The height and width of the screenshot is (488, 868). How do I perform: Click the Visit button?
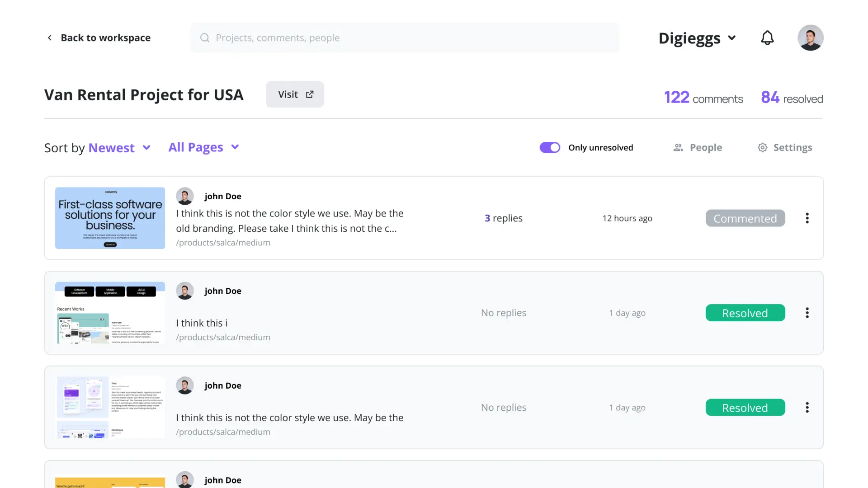(295, 94)
